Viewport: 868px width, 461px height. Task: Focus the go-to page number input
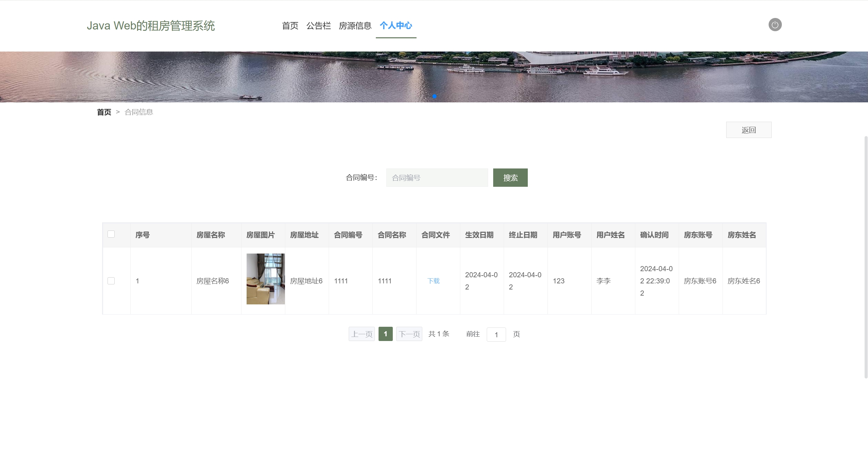[x=496, y=335]
